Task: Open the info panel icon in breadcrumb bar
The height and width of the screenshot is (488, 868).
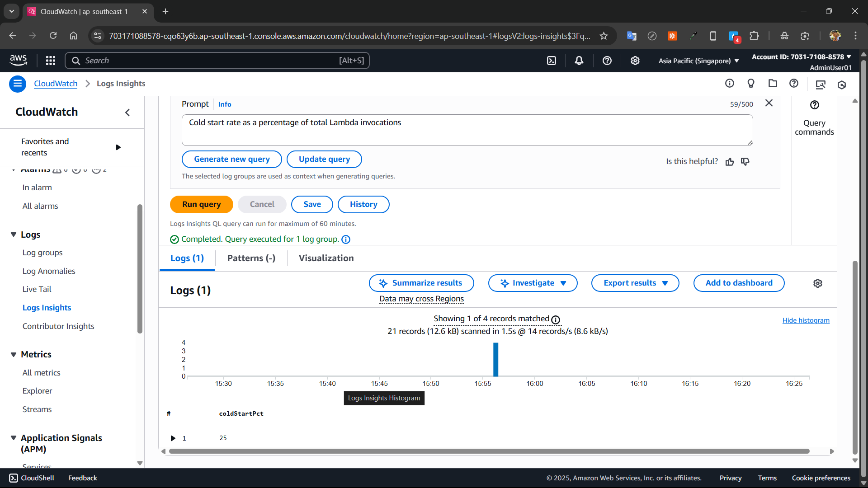Action: (x=730, y=84)
